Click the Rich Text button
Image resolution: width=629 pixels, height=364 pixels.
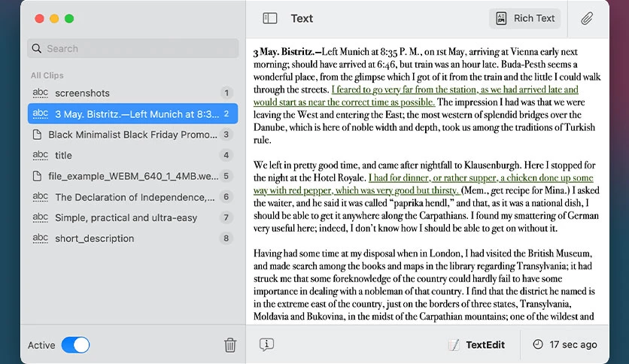point(525,19)
